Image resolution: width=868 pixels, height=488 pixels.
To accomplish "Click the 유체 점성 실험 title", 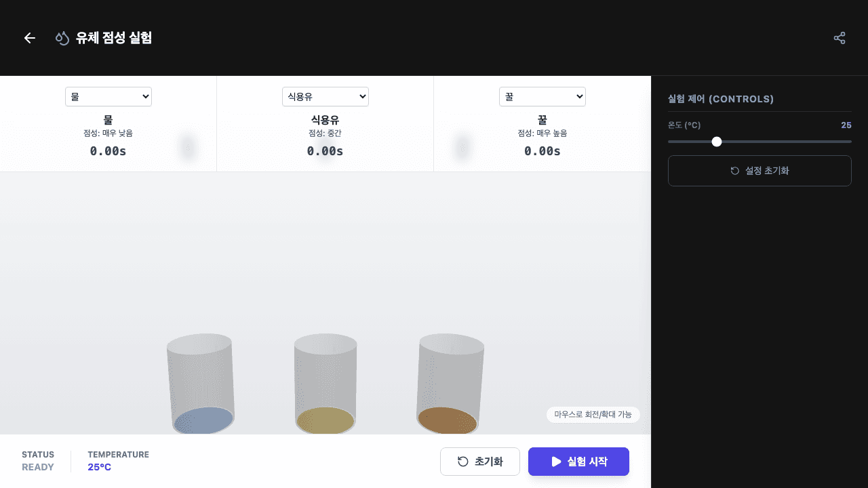I will [114, 38].
